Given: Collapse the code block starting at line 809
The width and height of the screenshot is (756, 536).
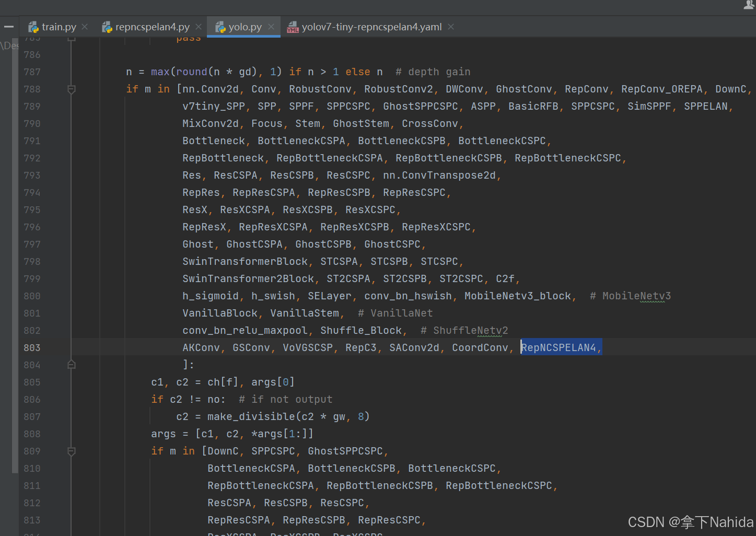Looking at the screenshot, I should (x=72, y=451).
